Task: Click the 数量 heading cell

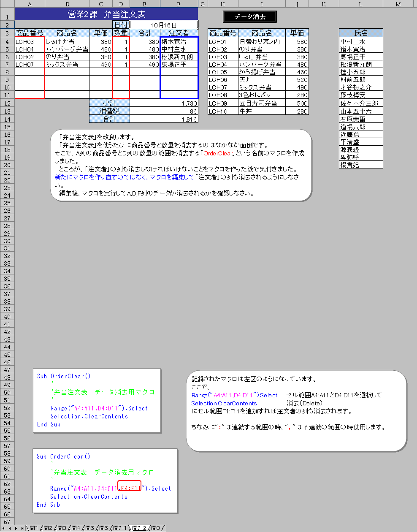Action: point(121,33)
